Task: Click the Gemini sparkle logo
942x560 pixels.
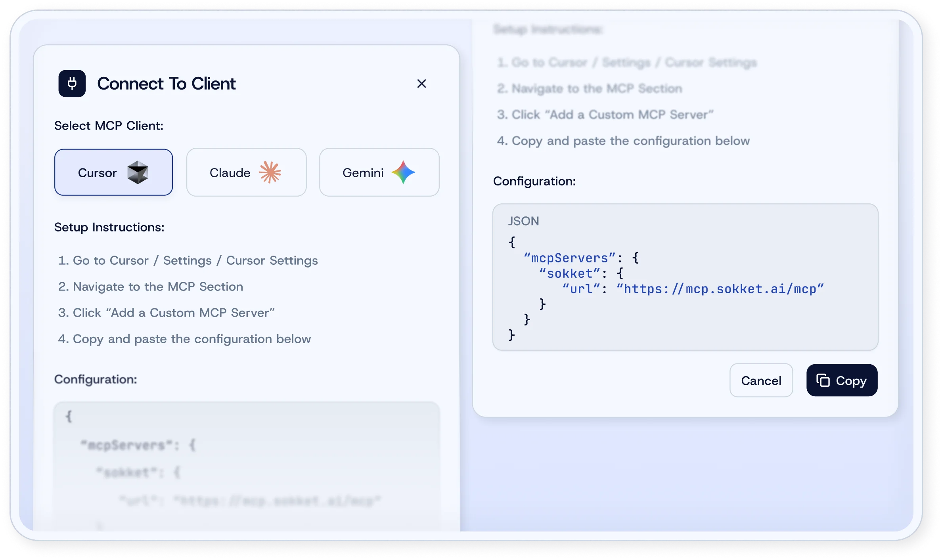Action: coord(404,172)
